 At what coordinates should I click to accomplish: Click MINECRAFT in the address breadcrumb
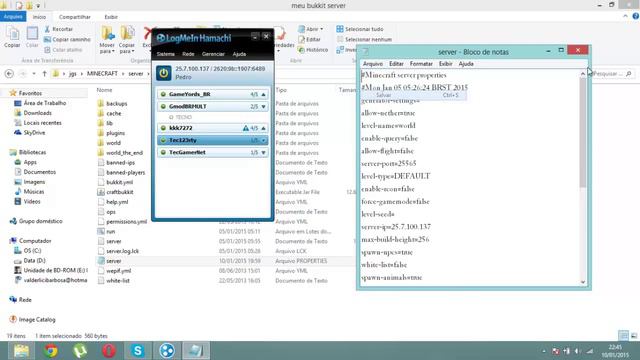click(102, 74)
